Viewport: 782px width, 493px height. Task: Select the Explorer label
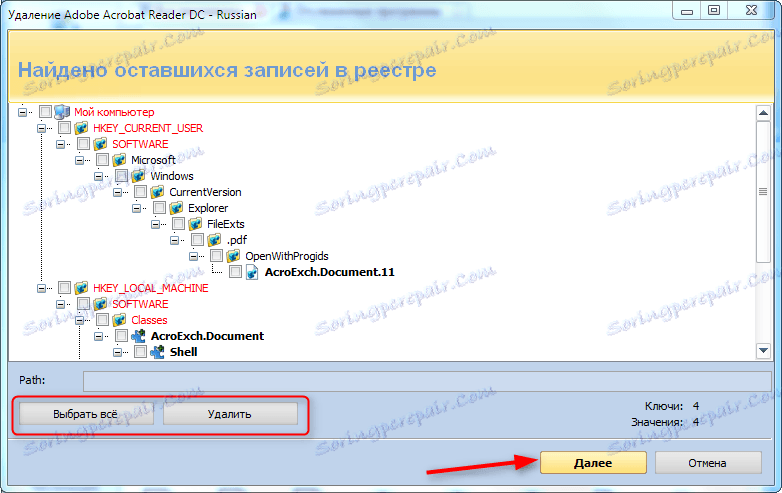(208, 208)
